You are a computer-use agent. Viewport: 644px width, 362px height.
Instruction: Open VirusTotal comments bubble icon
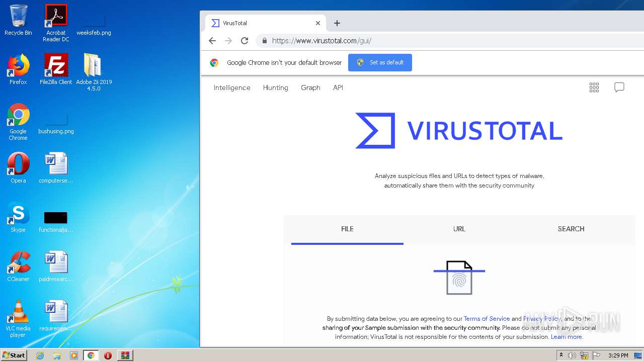click(619, 87)
